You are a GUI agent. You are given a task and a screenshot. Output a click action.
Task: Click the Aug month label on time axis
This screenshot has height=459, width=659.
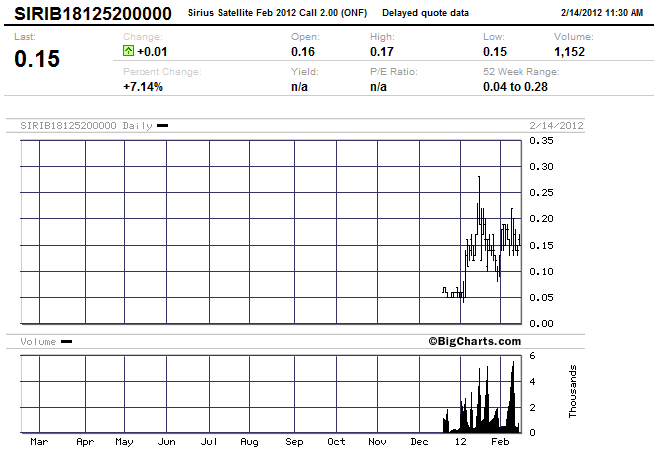[249, 442]
